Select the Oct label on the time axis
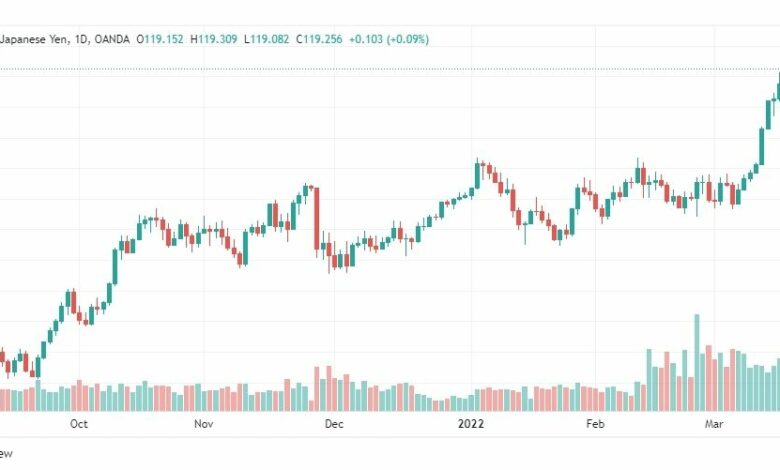Screen dimensions: 780x470 tap(79, 424)
